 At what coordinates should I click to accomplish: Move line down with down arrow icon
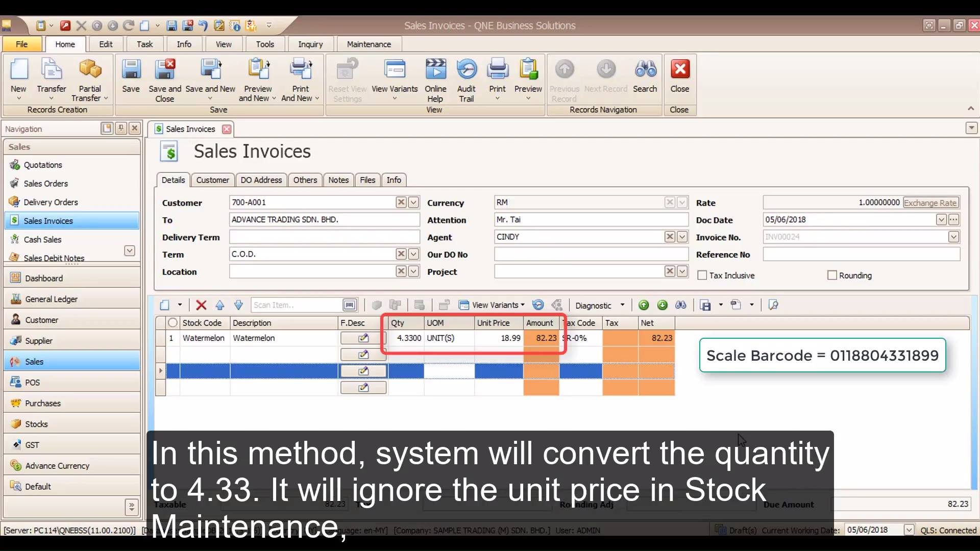click(x=238, y=305)
